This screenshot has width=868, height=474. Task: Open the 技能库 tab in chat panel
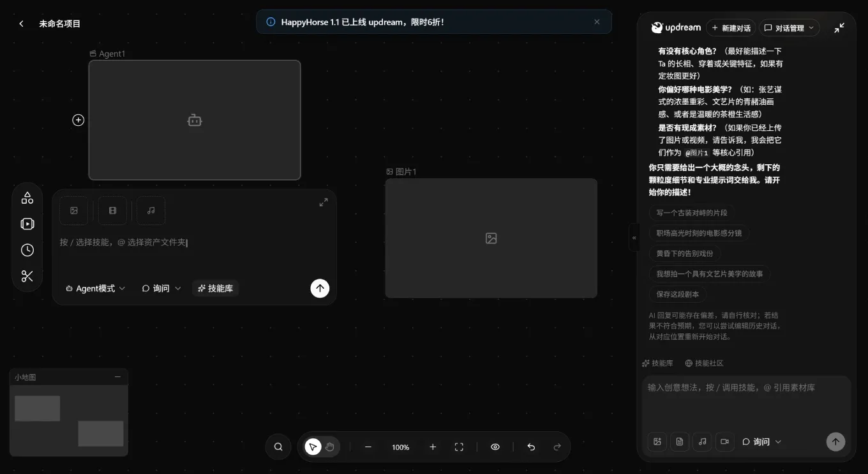tap(657, 363)
